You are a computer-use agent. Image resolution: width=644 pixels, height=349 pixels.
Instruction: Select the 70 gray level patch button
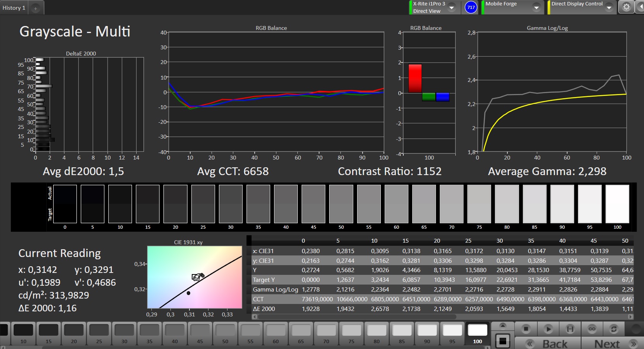pyautogui.click(x=326, y=334)
